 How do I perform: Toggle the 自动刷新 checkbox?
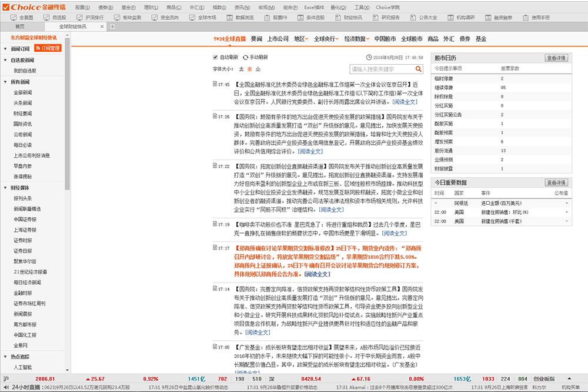point(215,57)
